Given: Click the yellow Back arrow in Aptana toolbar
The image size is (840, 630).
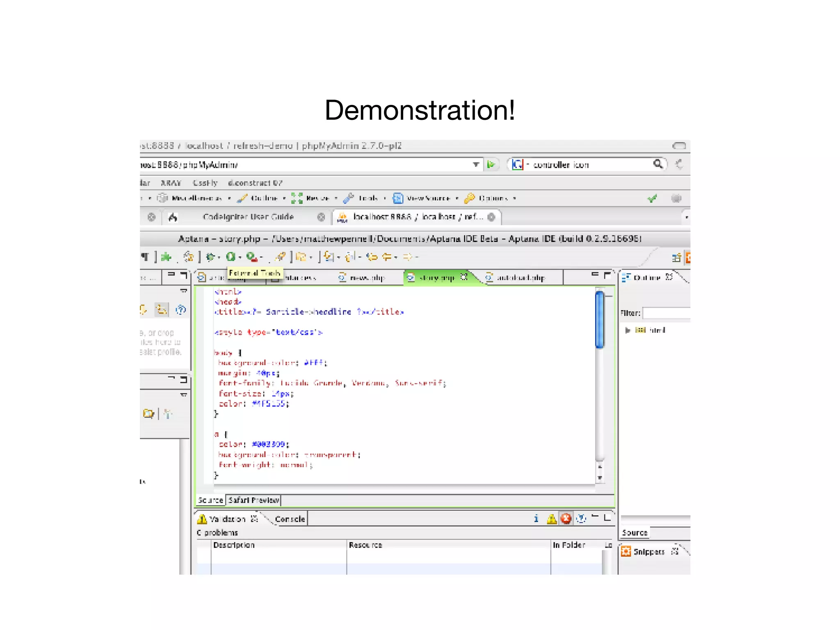Looking at the screenshot, I should click(x=387, y=257).
